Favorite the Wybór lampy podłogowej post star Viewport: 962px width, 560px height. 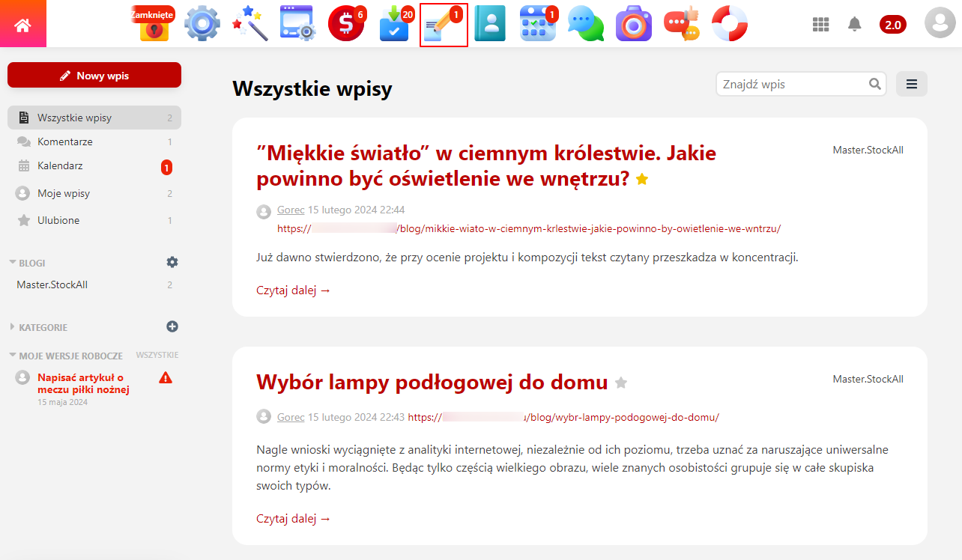click(621, 383)
